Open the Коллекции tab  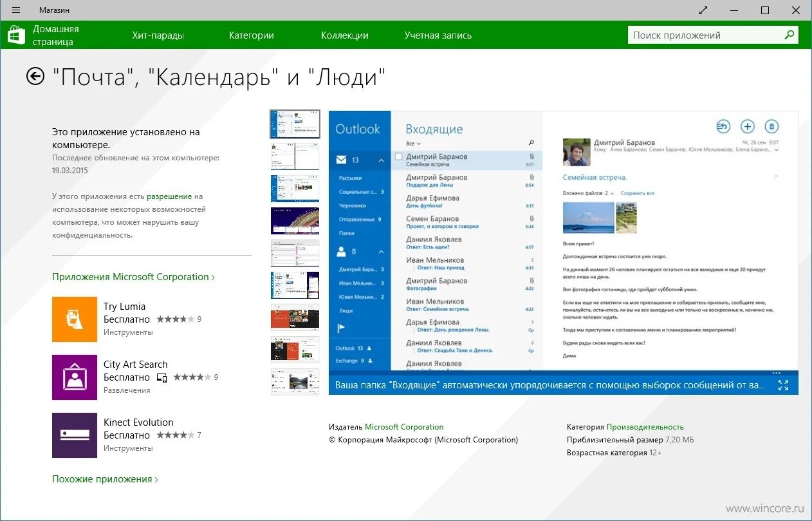click(x=344, y=35)
